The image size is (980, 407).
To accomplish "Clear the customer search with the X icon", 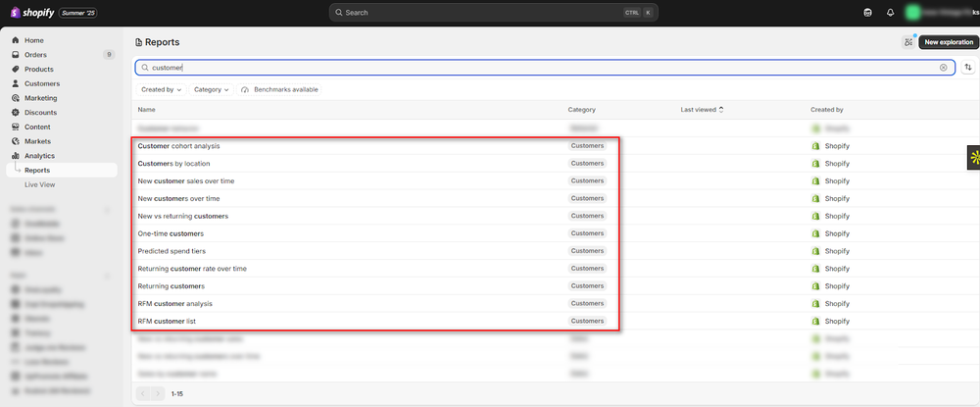I will click(943, 68).
